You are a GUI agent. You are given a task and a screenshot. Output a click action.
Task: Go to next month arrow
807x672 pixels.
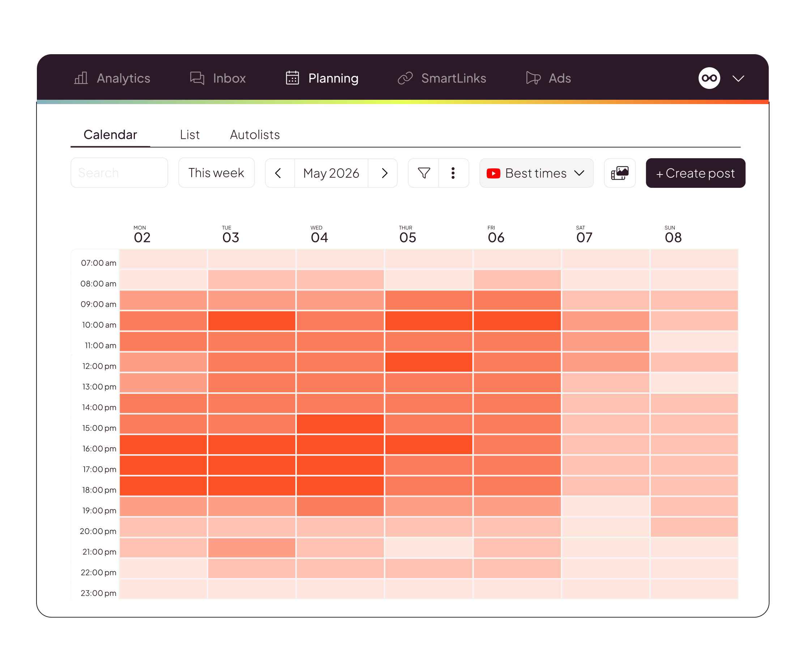(384, 173)
